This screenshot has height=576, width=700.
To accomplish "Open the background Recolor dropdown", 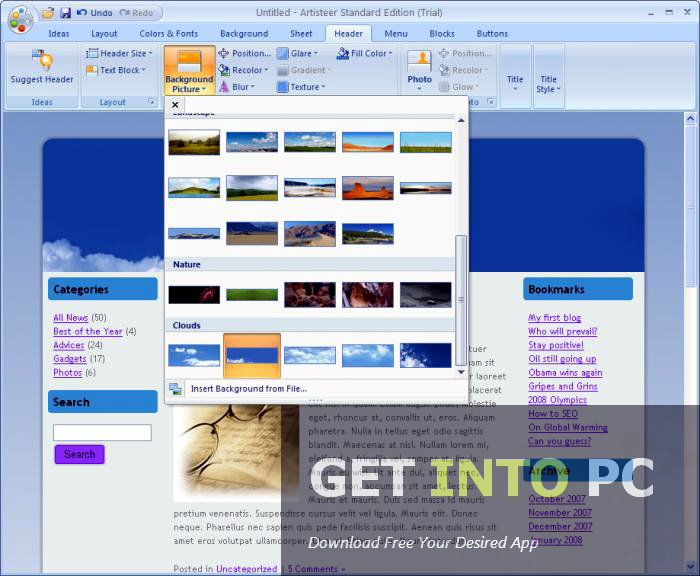I will [x=243, y=70].
